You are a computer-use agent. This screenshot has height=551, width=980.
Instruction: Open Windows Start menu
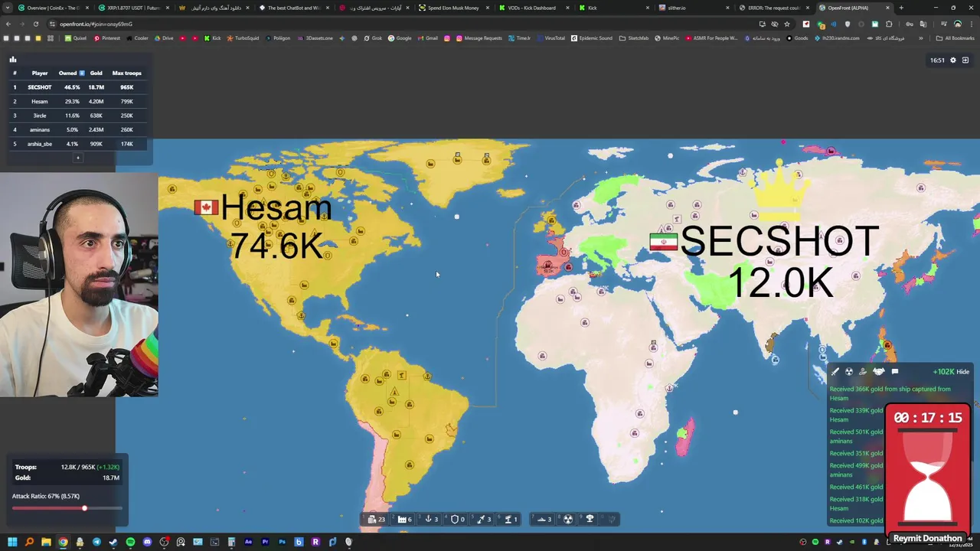coord(12,542)
